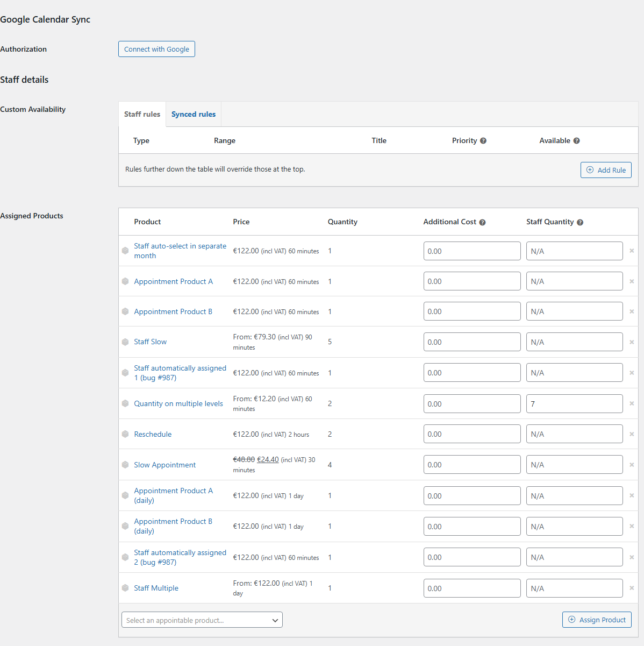
Task: Remove Slow Appointment with its x icon
Action: click(632, 464)
